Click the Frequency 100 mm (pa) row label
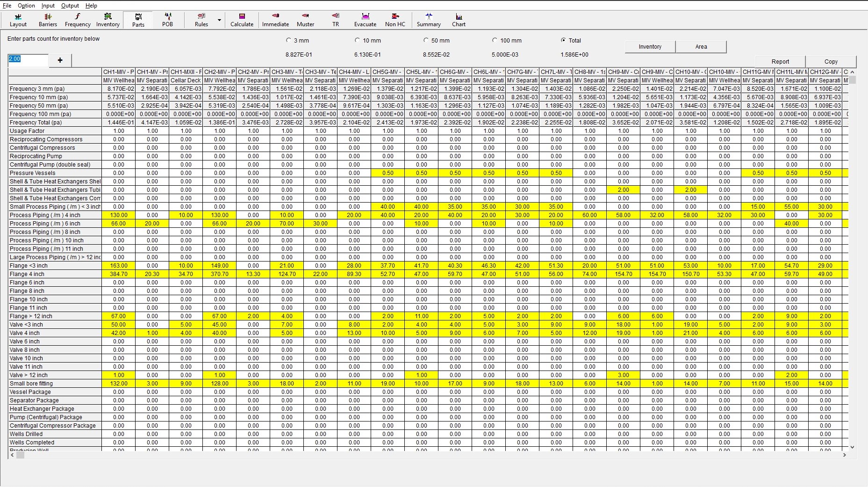The height and width of the screenshot is (487, 868). pos(55,114)
